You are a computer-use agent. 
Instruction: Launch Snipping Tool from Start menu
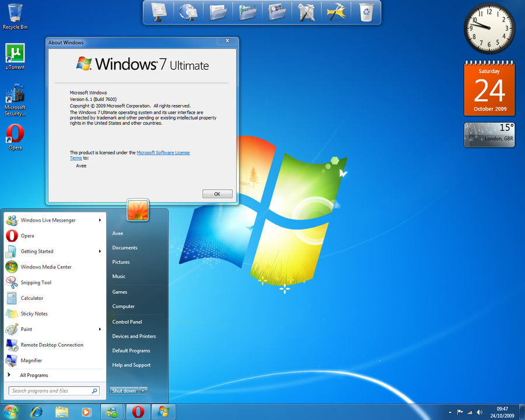pos(55,282)
